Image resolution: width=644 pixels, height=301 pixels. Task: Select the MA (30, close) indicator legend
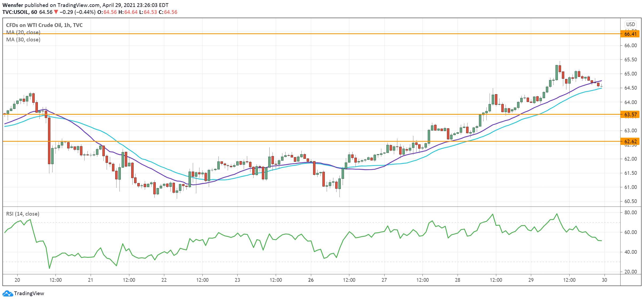point(23,40)
